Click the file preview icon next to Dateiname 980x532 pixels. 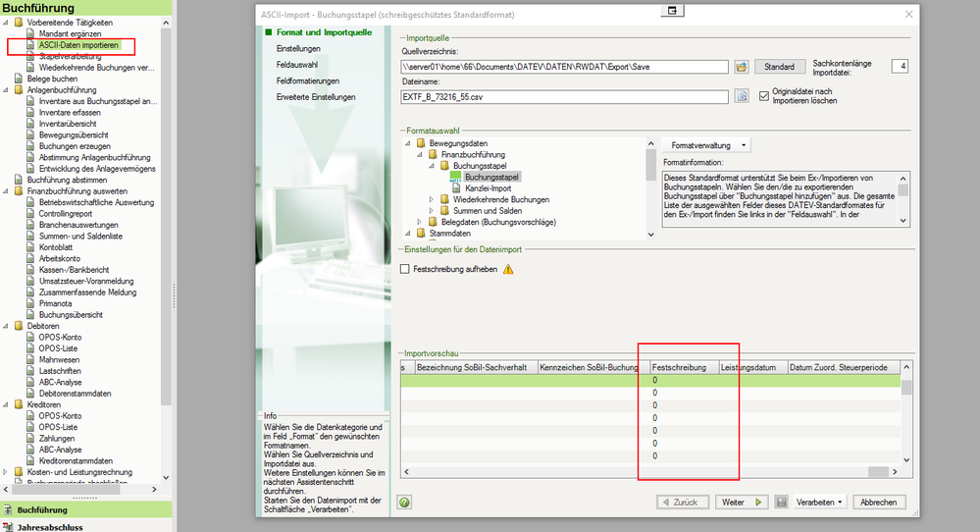coord(742,96)
